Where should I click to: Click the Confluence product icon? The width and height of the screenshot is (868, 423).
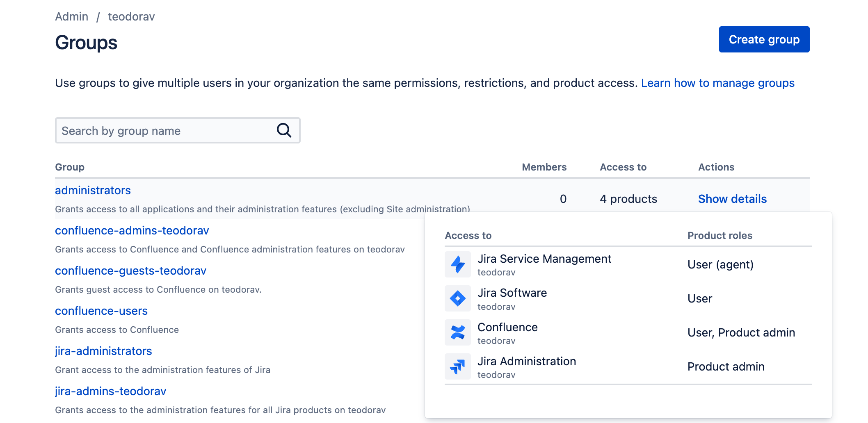(x=457, y=332)
